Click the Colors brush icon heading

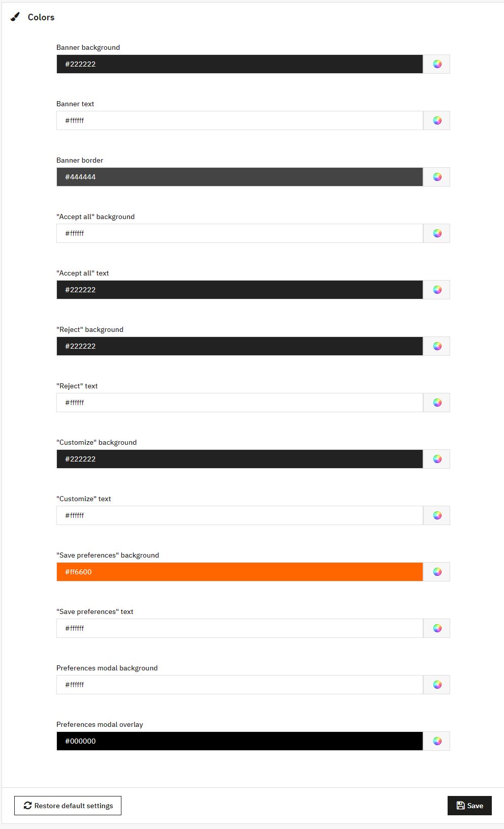point(16,17)
